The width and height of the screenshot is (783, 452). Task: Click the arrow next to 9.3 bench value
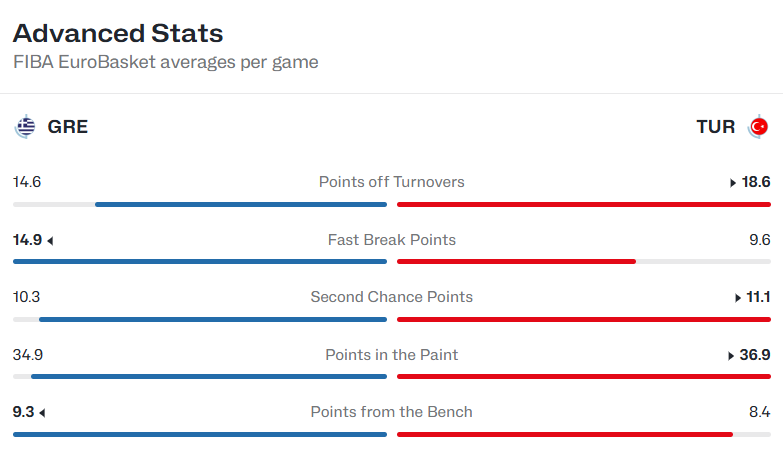[x=42, y=413]
